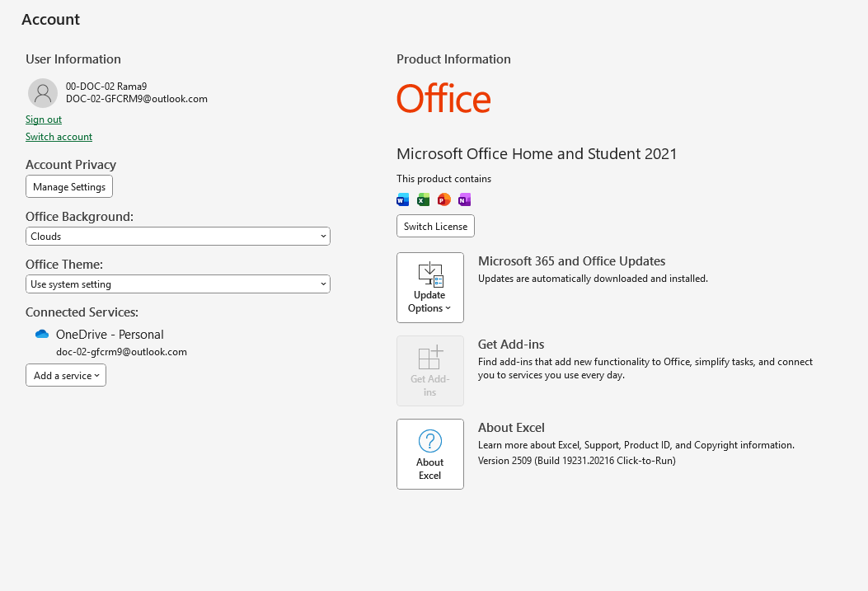Click the DOC-02-GFCRM9@outlook.com user email
Screen dimensions: 868x591
137,99
